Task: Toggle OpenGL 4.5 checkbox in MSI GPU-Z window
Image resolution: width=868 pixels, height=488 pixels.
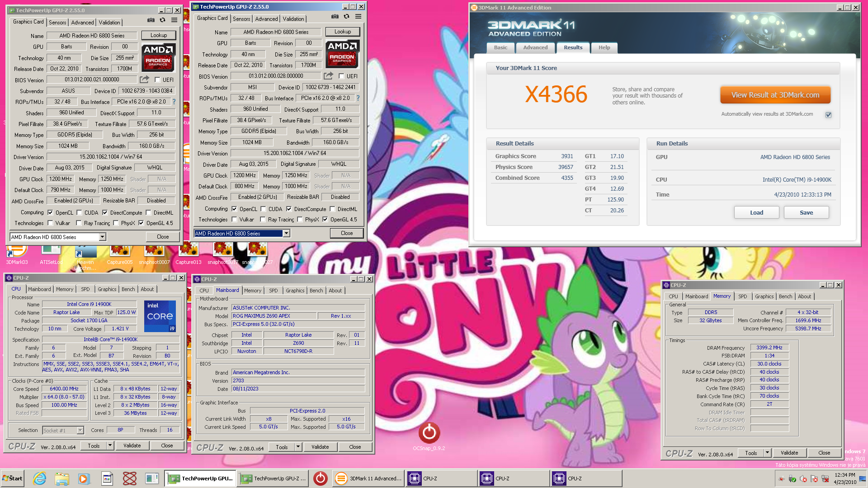Action: coord(325,220)
